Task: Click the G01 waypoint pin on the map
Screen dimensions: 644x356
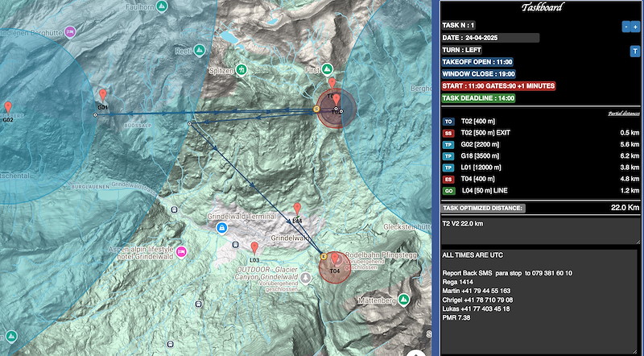Action: (x=103, y=95)
